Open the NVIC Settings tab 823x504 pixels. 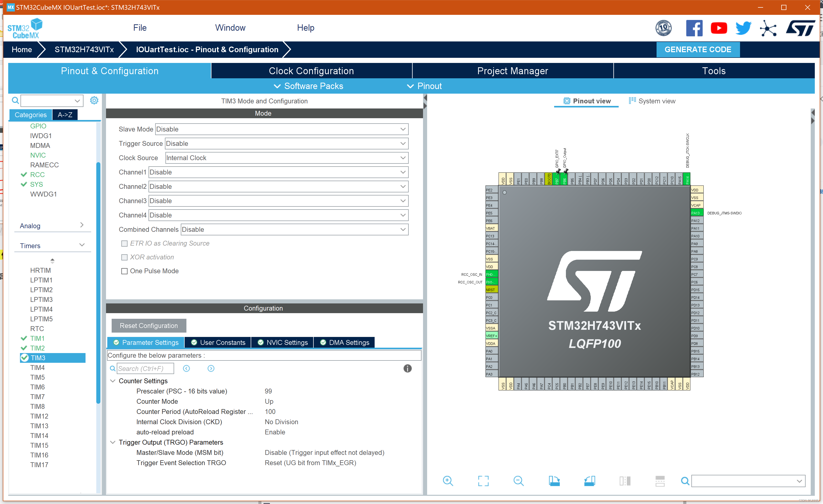click(x=283, y=343)
